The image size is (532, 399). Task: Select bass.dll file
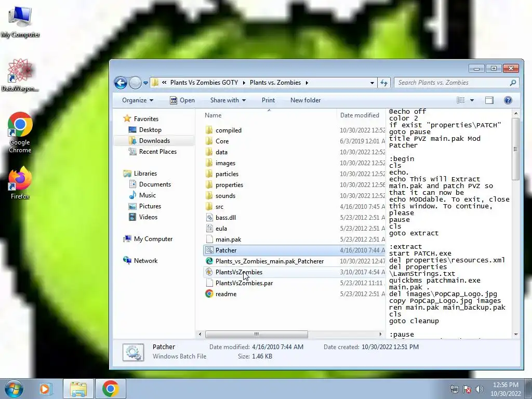(225, 218)
